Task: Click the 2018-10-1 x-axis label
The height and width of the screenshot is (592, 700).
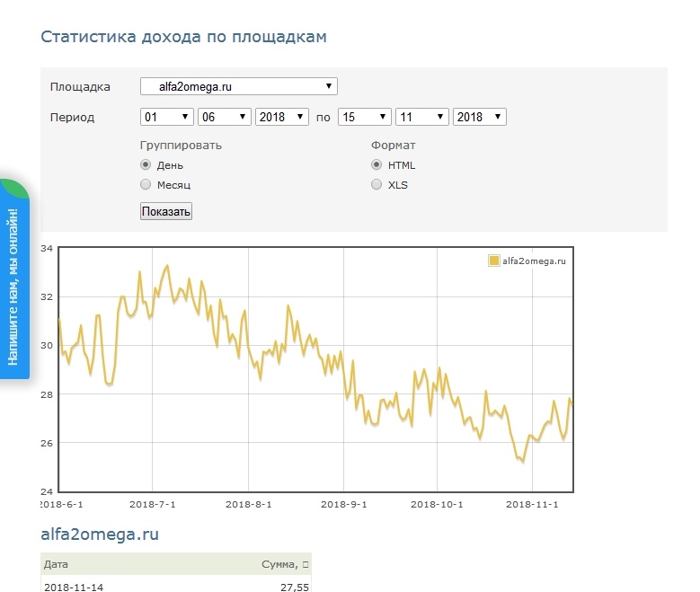Action: click(x=437, y=505)
